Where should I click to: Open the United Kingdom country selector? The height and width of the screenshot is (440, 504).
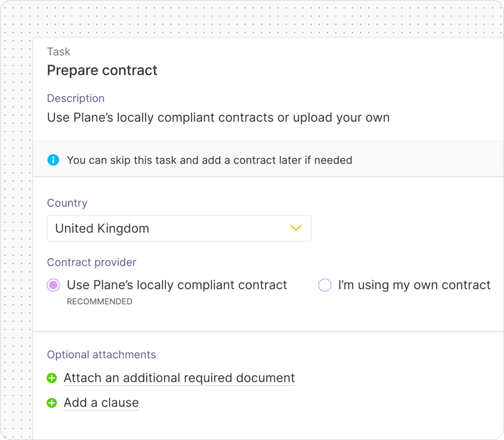179,228
